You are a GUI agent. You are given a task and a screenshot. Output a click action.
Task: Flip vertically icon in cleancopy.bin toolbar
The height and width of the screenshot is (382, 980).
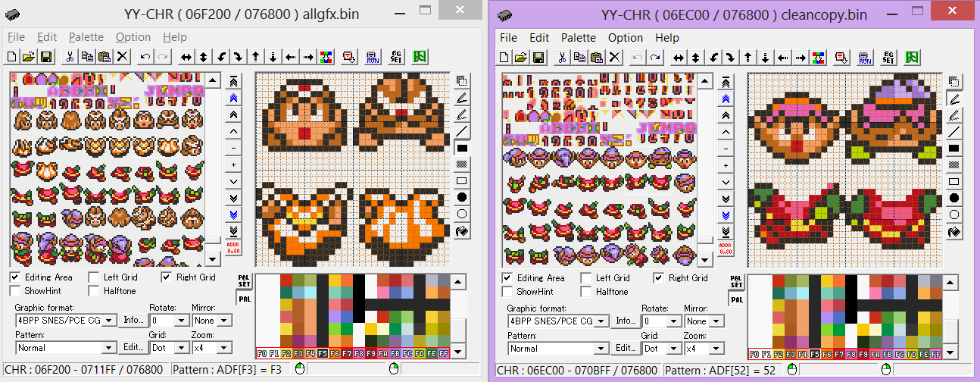pos(695,57)
